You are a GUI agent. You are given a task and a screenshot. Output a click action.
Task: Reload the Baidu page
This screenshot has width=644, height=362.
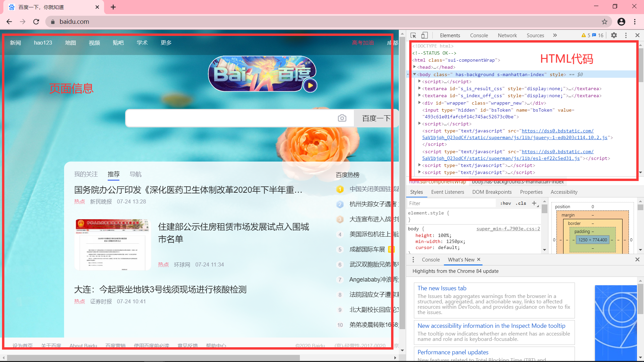[x=36, y=22]
